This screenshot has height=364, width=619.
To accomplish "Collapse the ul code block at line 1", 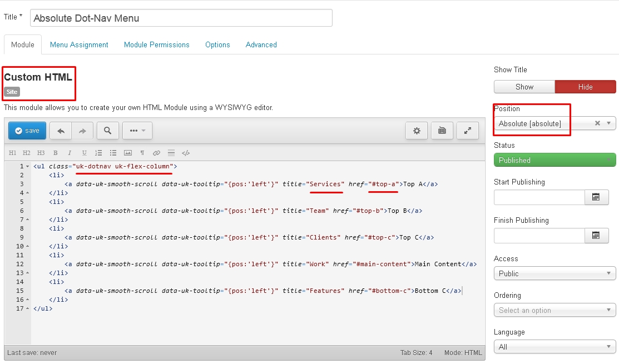I will point(28,166).
